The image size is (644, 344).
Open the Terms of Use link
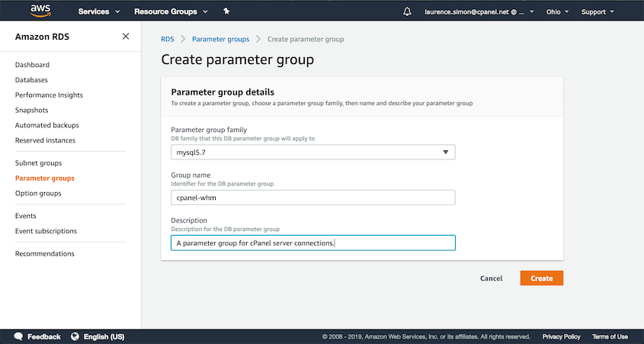[x=610, y=336]
